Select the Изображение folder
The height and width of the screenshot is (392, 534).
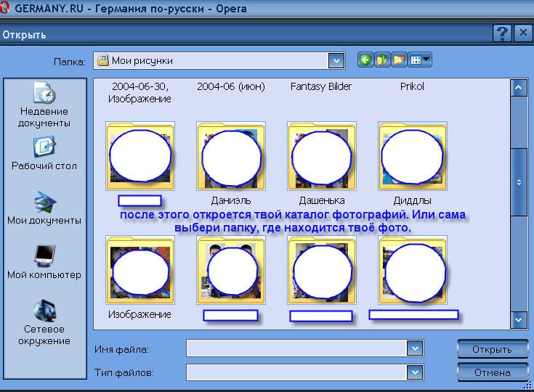(140, 277)
